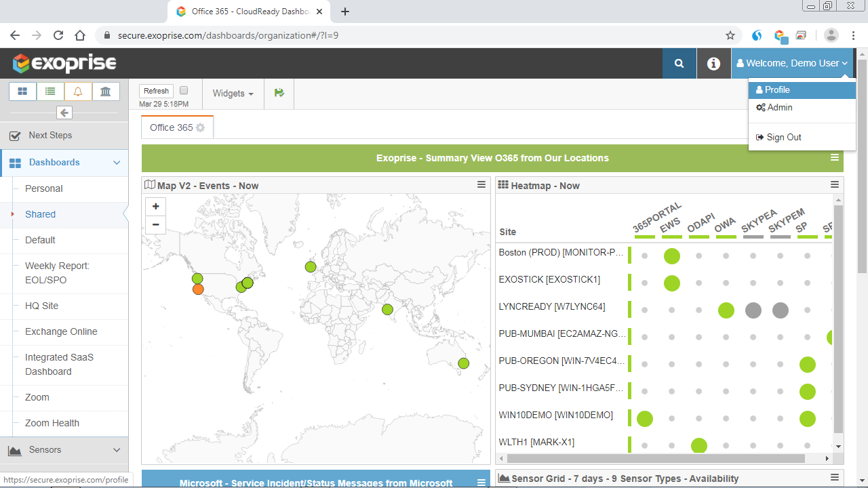Image resolution: width=868 pixels, height=488 pixels.
Task: Open the Map V2 widget menu icon
Action: click(x=481, y=184)
